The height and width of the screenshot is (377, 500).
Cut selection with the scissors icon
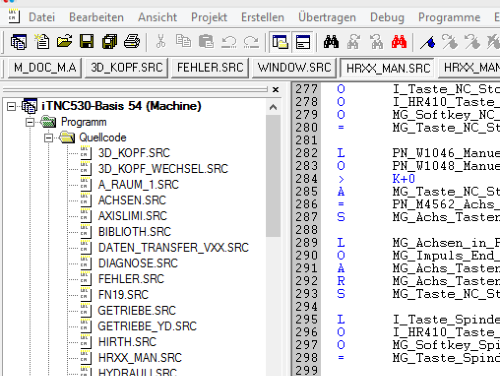coord(161,42)
